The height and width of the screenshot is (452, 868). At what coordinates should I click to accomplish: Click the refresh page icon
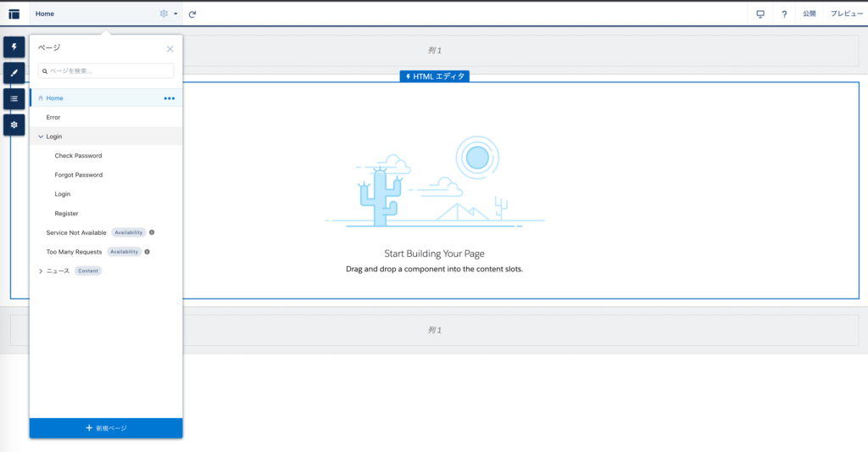pos(192,14)
